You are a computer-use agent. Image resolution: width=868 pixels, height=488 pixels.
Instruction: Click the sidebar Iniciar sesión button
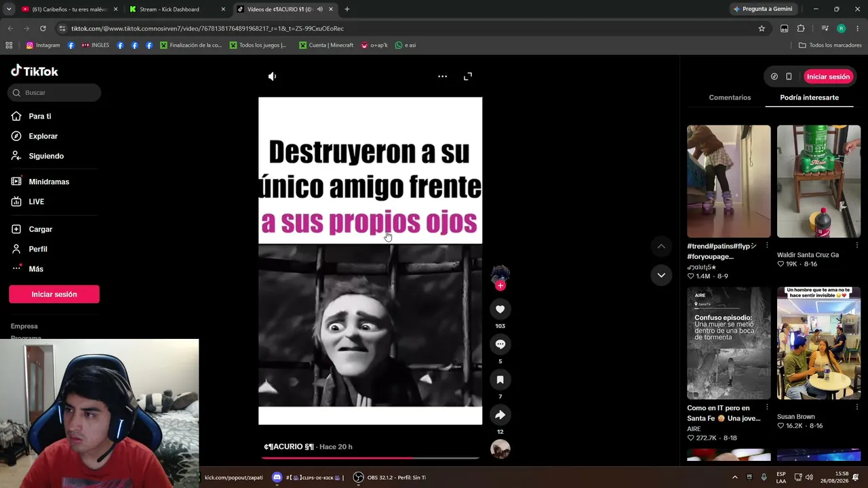54,294
